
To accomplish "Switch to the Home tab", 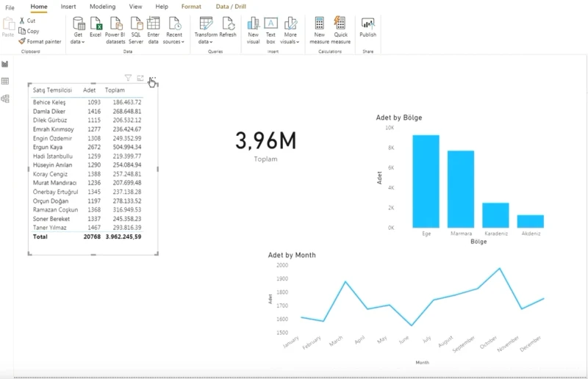I will point(39,7).
